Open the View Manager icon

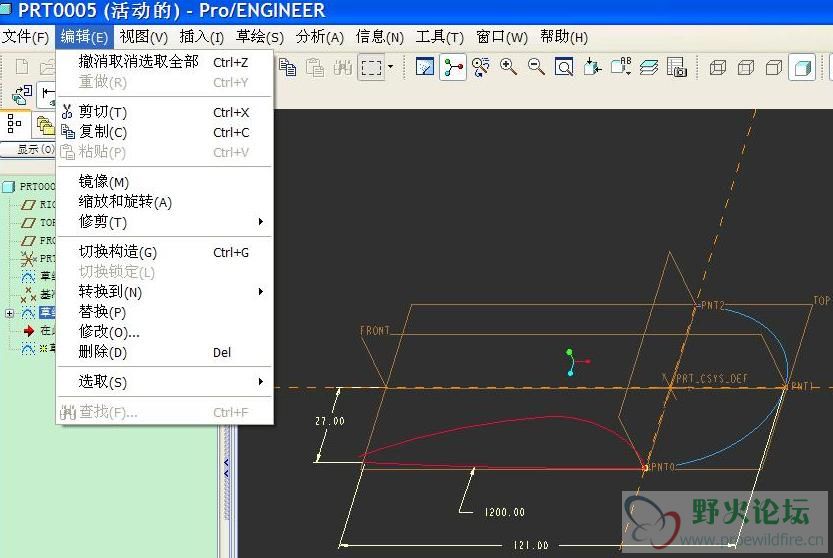pos(677,67)
